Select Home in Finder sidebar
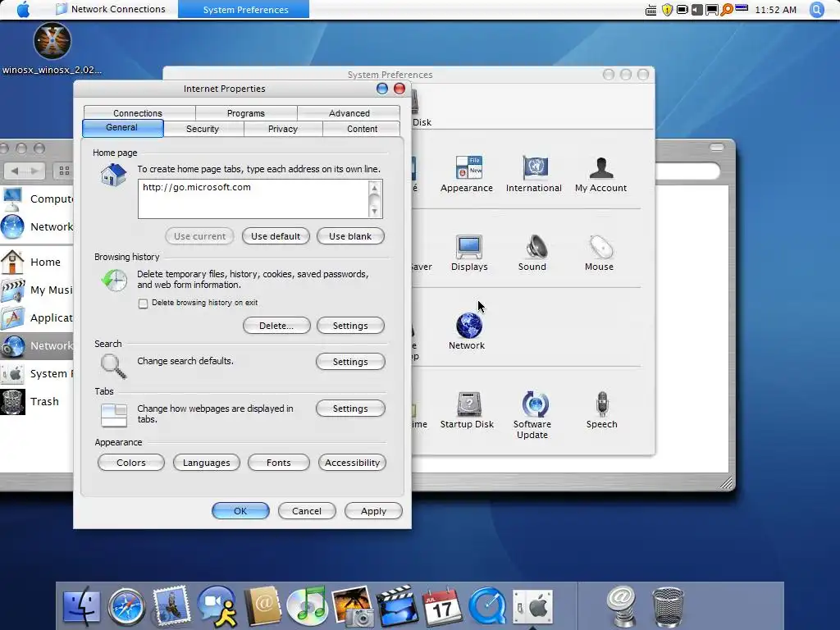840x630 pixels. point(36,262)
